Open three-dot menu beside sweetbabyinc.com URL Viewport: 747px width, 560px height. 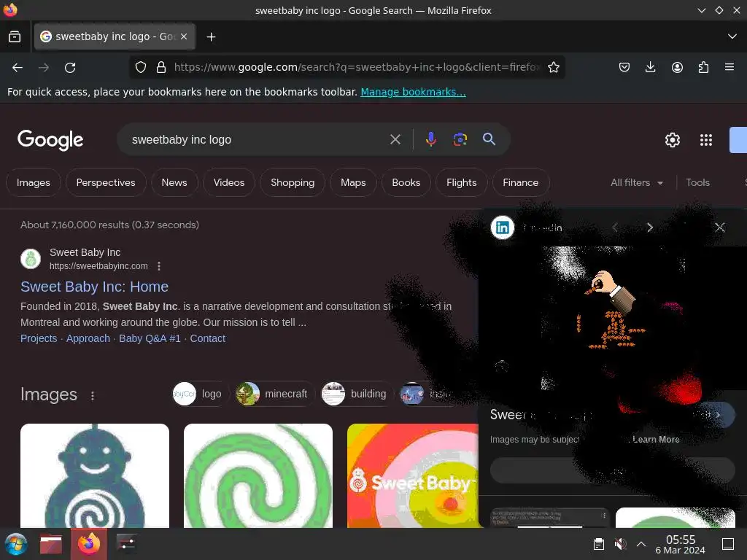(159, 266)
